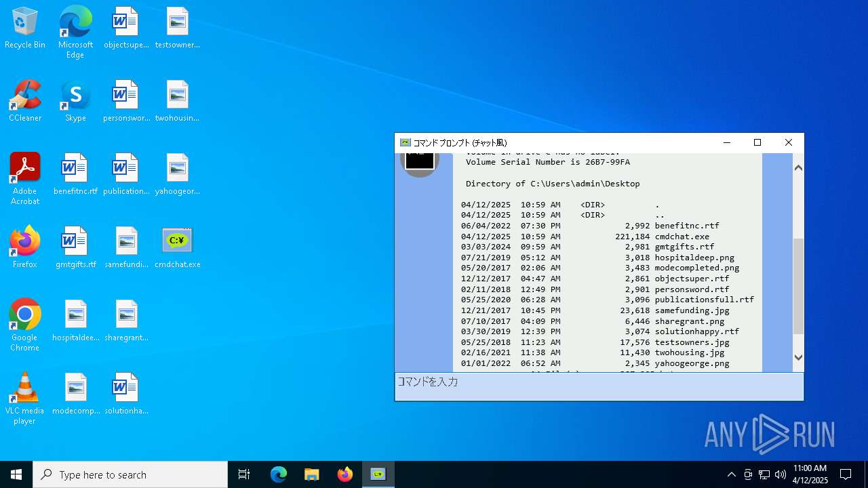Launch Microsoft Edge from desktop shortcut

[75, 33]
